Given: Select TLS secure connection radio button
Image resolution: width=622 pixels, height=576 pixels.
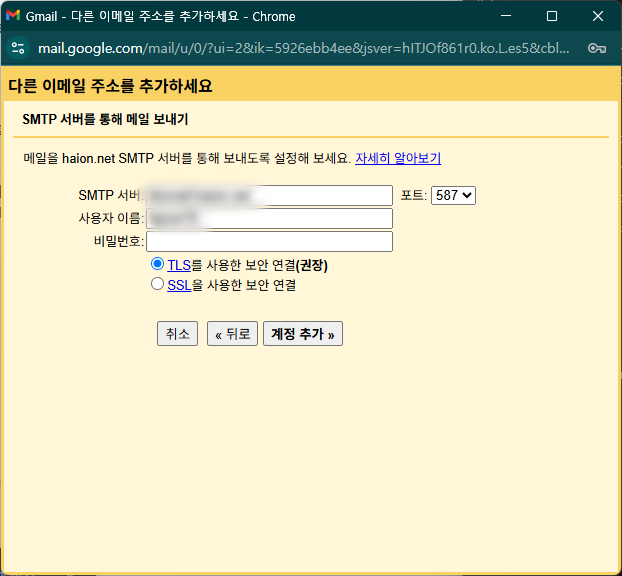Looking at the screenshot, I should [x=157, y=265].
